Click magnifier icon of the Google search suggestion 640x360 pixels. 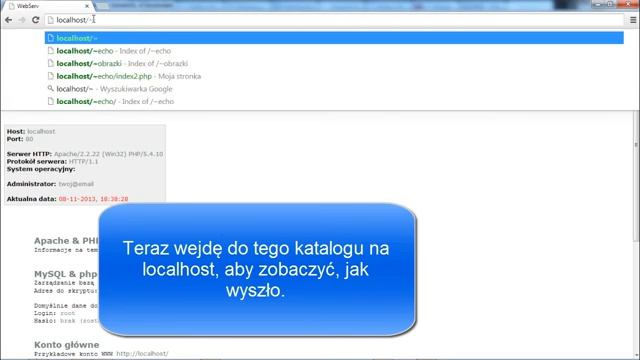51,89
